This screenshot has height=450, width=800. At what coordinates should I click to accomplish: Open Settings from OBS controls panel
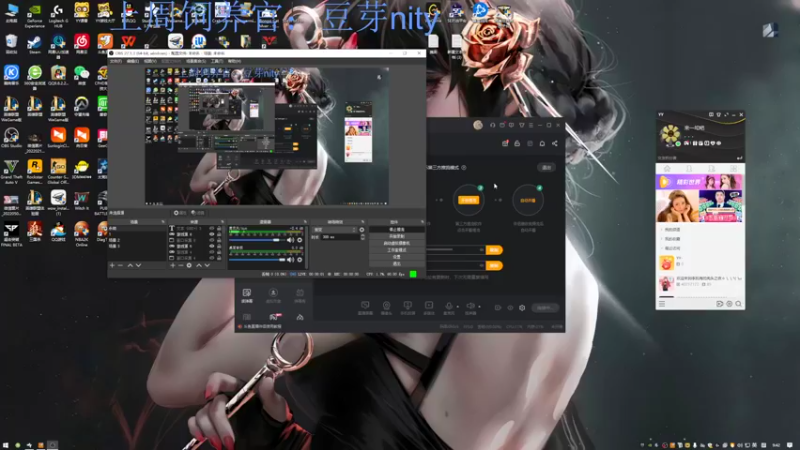396,257
